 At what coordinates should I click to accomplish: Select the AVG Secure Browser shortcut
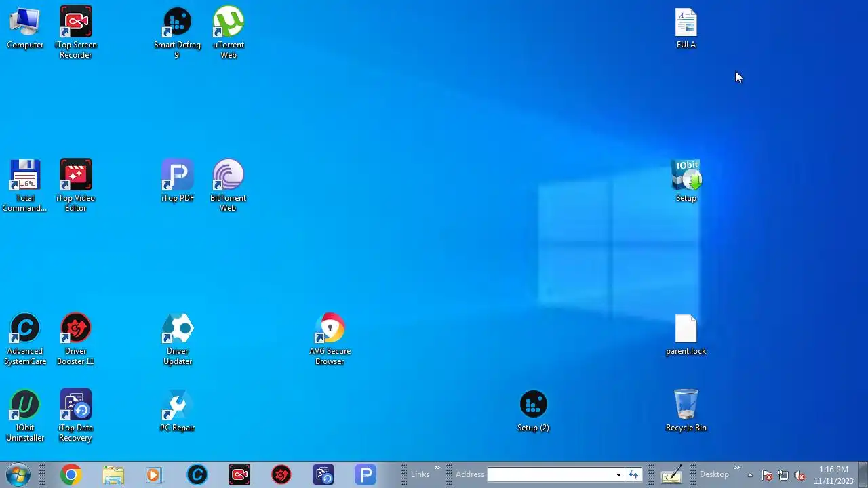330,339
